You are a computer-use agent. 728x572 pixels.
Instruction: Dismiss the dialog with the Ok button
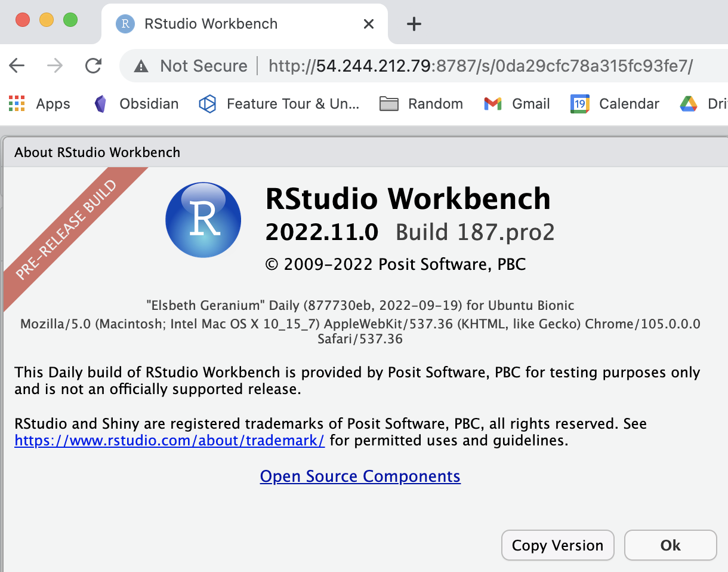670,545
